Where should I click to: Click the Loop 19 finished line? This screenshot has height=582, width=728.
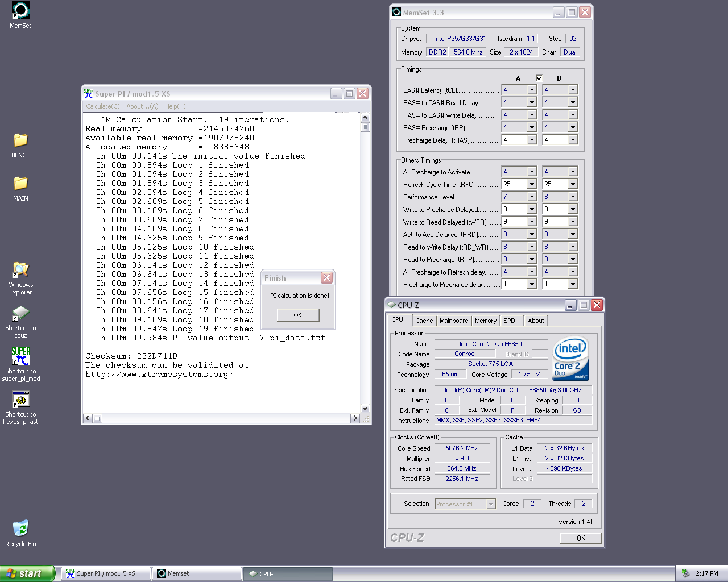click(x=175, y=329)
